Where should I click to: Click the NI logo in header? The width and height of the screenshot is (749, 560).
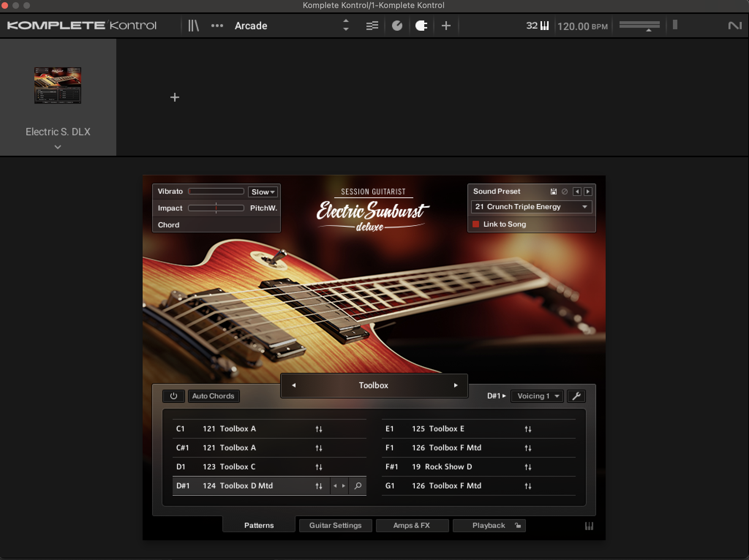tap(735, 26)
